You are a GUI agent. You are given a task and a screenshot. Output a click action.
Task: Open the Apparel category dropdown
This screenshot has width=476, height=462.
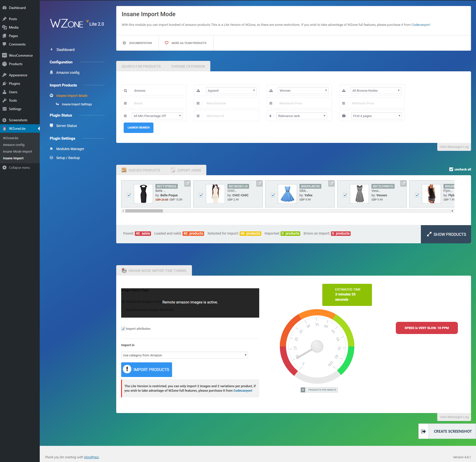coord(231,90)
